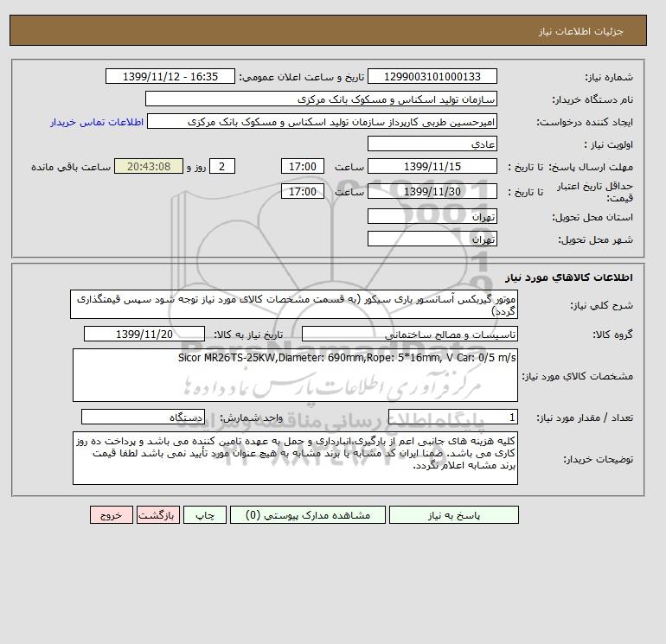This screenshot has width=666, height=644.
Task: Click the delivery province field تهران
Action: tap(432, 216)
